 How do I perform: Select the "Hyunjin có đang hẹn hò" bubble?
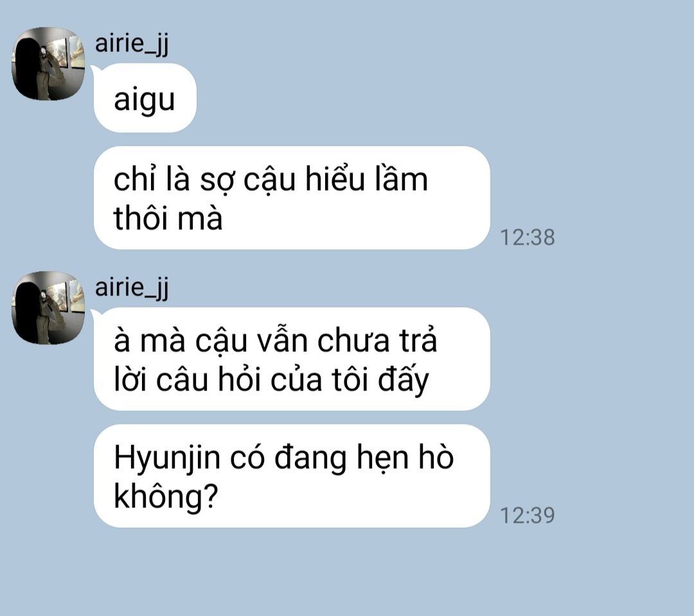(292, 476)
